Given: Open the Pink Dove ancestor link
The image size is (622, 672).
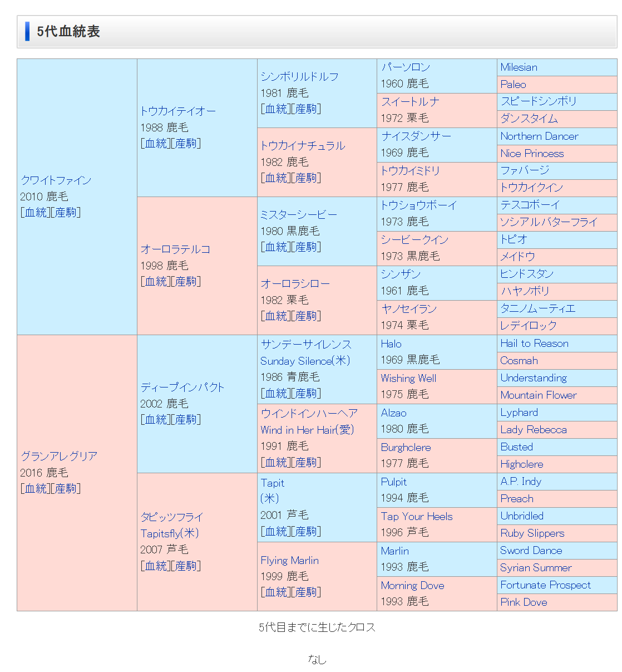Looking at the screenshot, I should pyautogui.click(x=524, y=602).
